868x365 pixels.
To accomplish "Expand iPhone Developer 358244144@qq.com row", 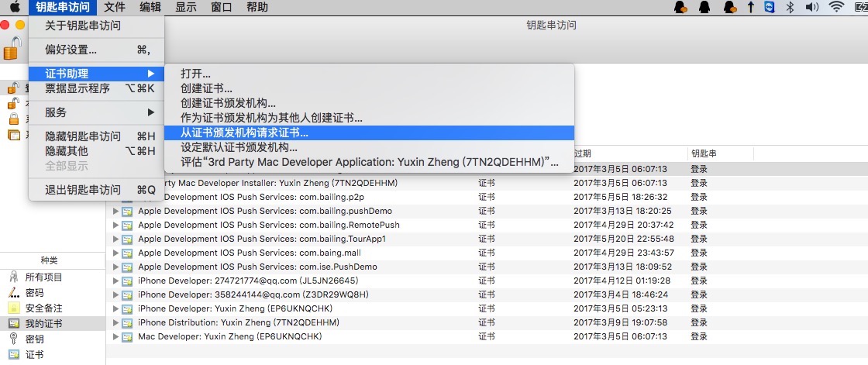I will (115, 294).
